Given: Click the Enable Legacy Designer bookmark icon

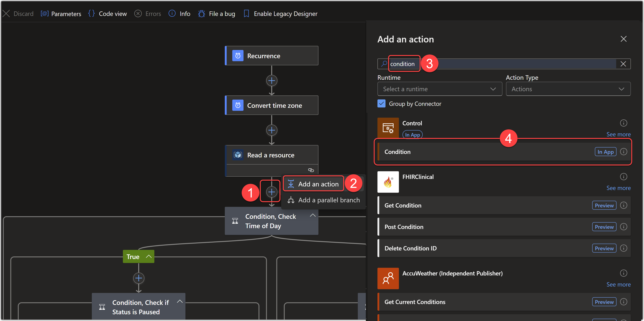Looking at the screenshot, I should coord(246,13).
